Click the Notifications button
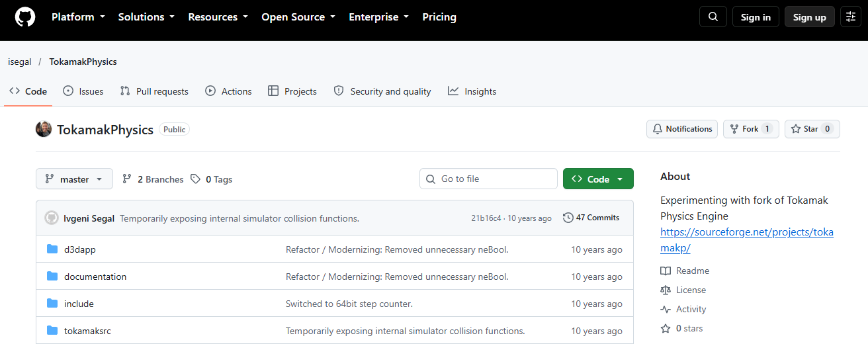 pyautogui.click(x=682, y=129)
